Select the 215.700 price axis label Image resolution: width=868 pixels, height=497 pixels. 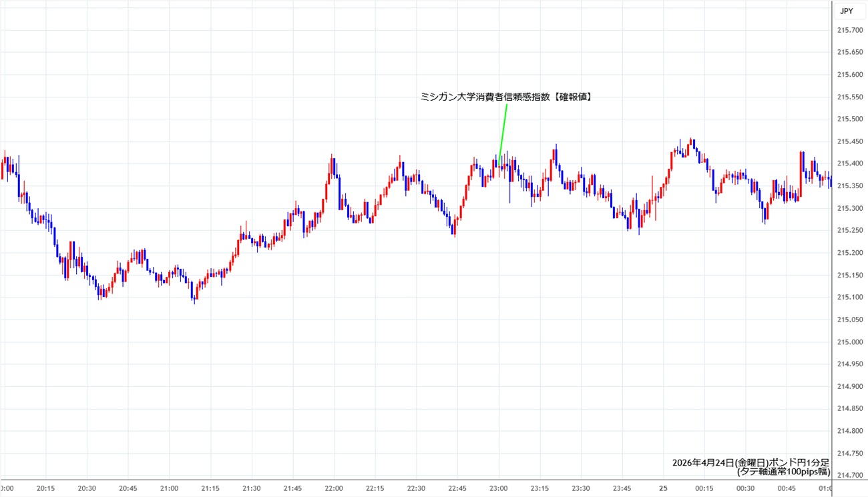(850, 30)
